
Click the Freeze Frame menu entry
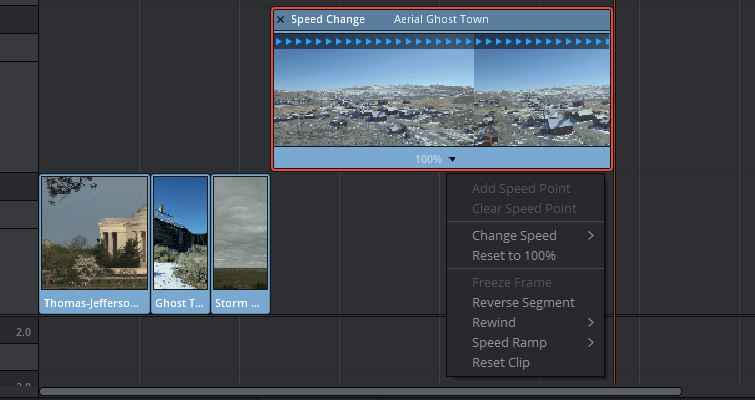coord(511,283)
